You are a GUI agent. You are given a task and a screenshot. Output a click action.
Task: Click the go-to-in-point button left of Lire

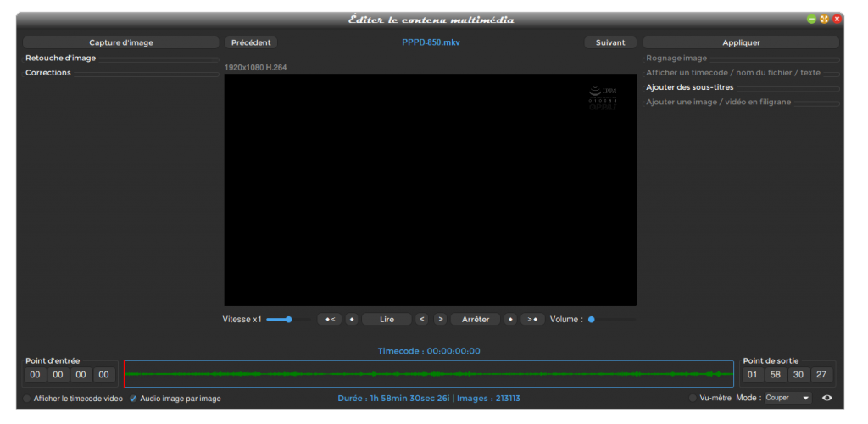tap(329, 320)
